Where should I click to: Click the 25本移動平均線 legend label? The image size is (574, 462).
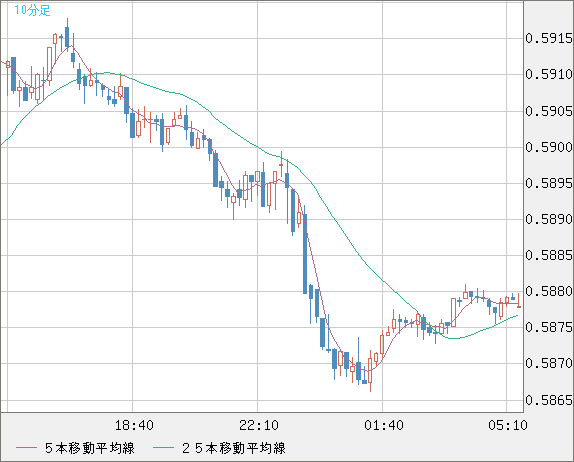tap(234, 448)
